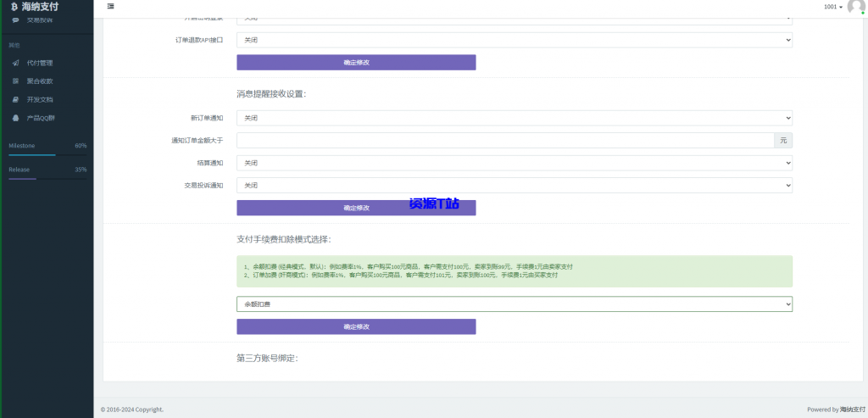Click the Bitcoin logo icon beside 海纳支付

14,7
